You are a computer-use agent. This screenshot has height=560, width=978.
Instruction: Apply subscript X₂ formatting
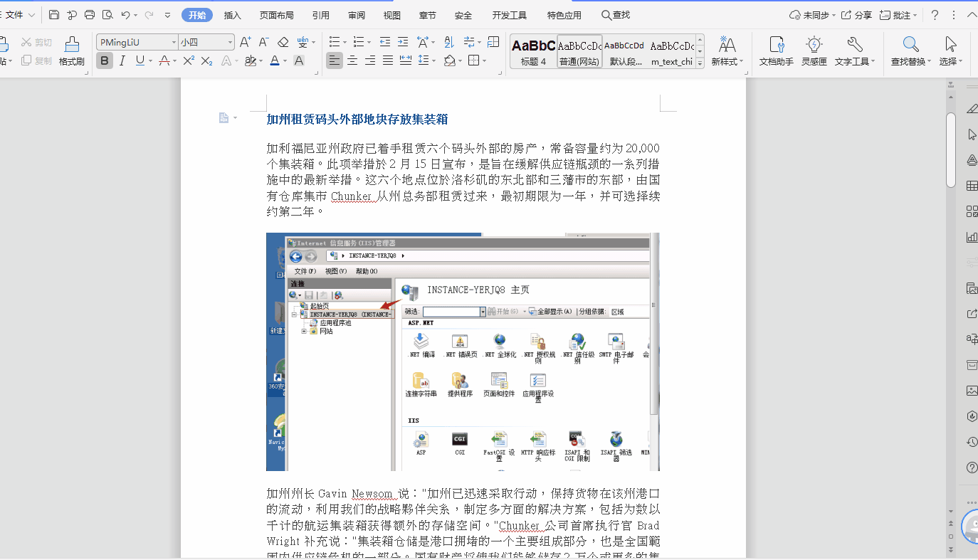(207, 61)
